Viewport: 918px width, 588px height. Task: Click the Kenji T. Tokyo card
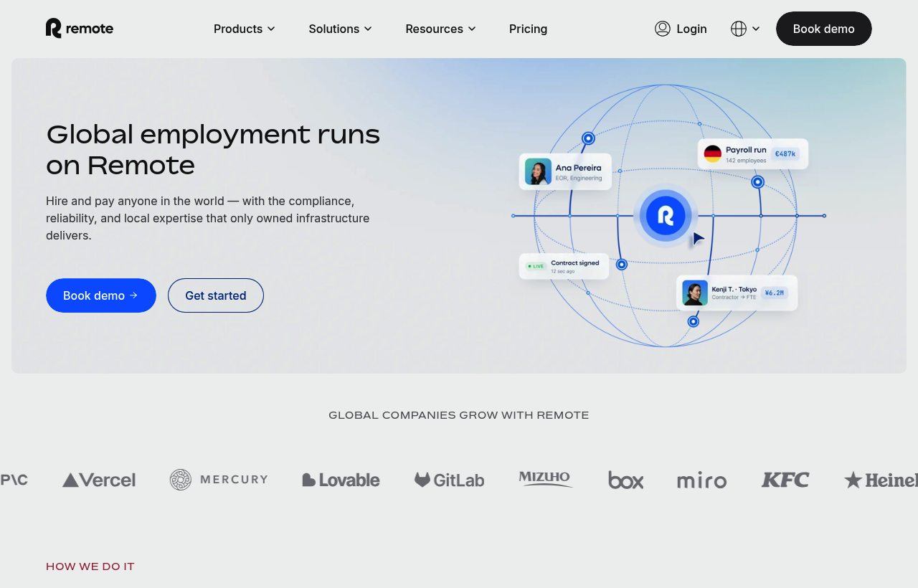(x=737, y=293)
